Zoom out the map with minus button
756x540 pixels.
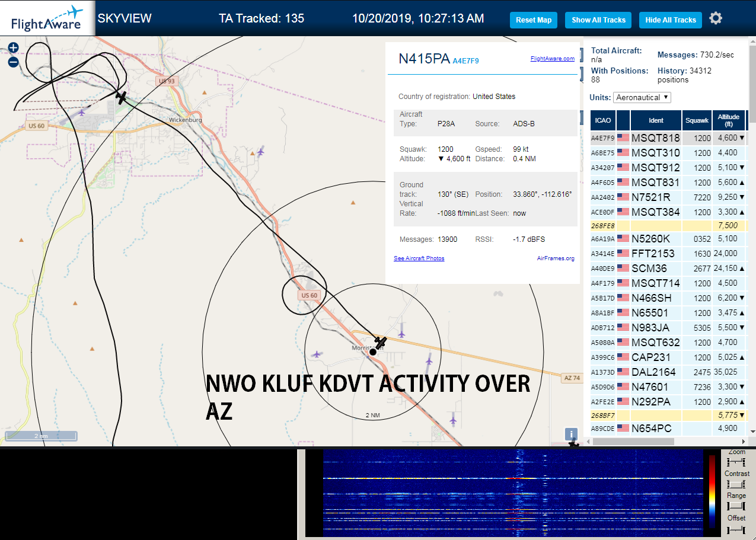click(x=13, y=62)
